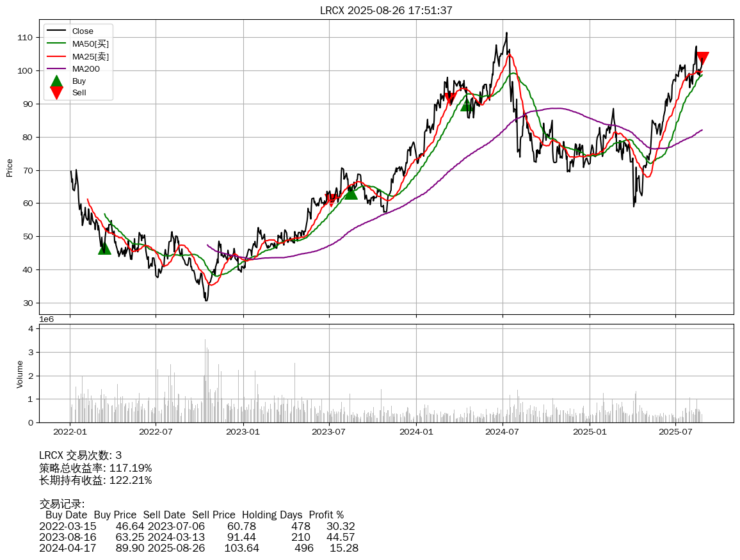Click the latest red Sell marker in 2025-08
Image resolution: width=740 pixels, height=560 pixels.
point(702,58)
